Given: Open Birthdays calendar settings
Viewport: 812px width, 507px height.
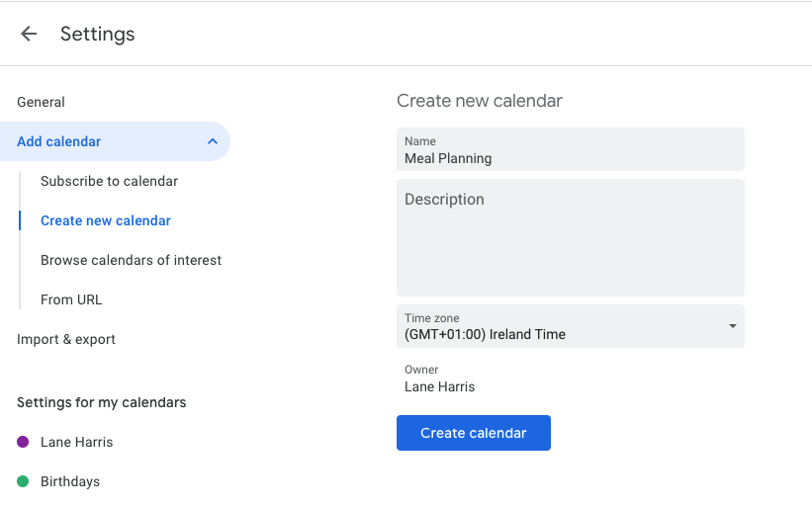Looking at the screenshot, I should (x=70, y=481).
